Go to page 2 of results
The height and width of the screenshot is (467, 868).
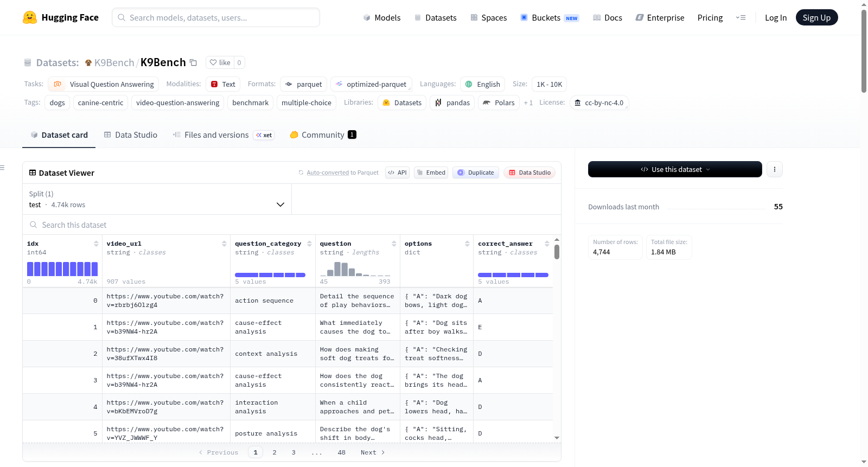pyautogui.click(x=275, y=452)
